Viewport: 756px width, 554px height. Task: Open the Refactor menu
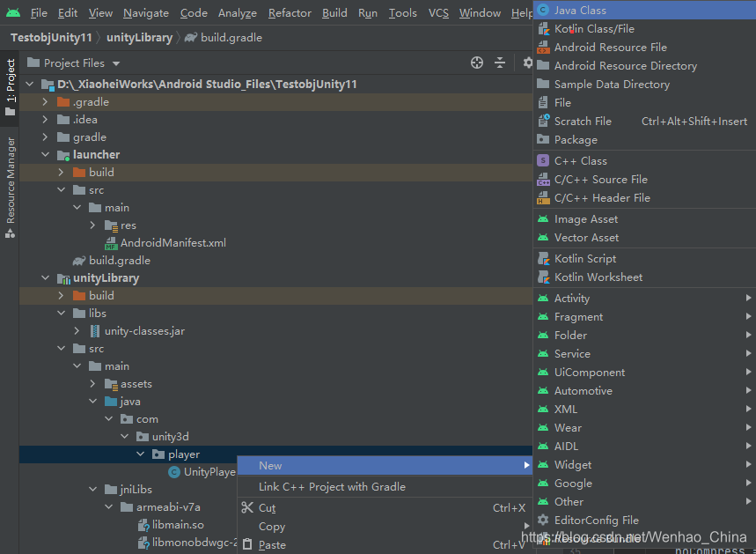290,13
